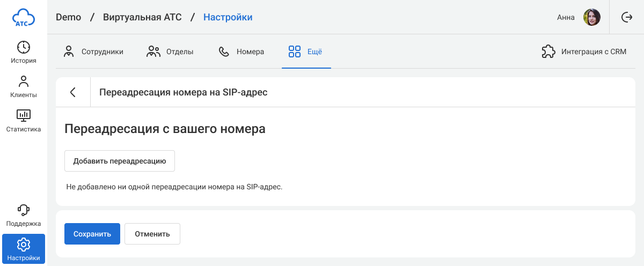The height and width of the screenshot is (266, 644).
Task: Switch to the Номера tab
Action: 241,52
